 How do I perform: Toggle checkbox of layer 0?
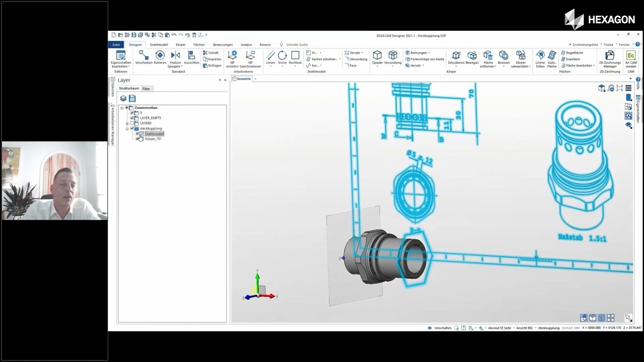click(x=132, y=113)
